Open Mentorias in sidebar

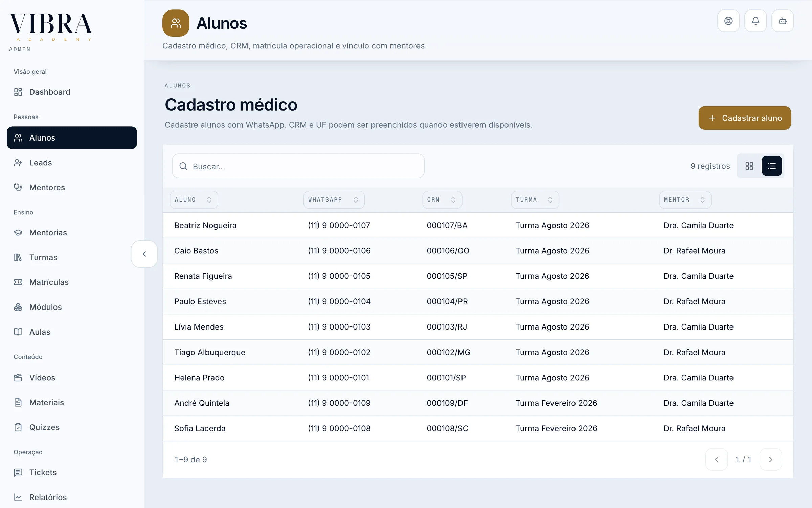[72, 233]
